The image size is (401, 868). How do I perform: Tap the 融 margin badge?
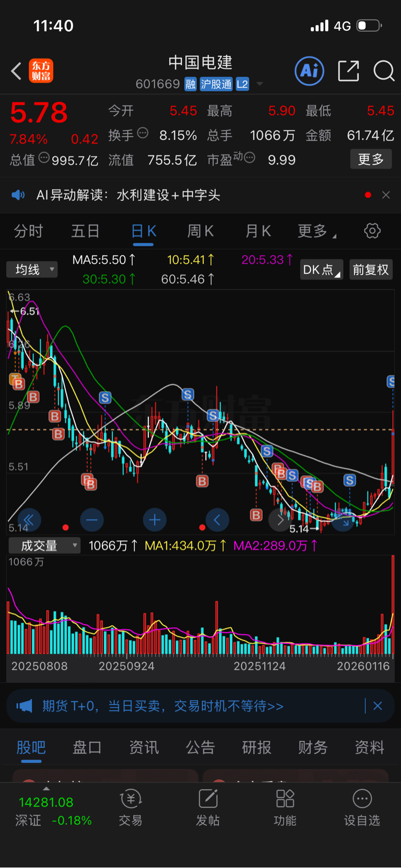click(x=191, y=84)
